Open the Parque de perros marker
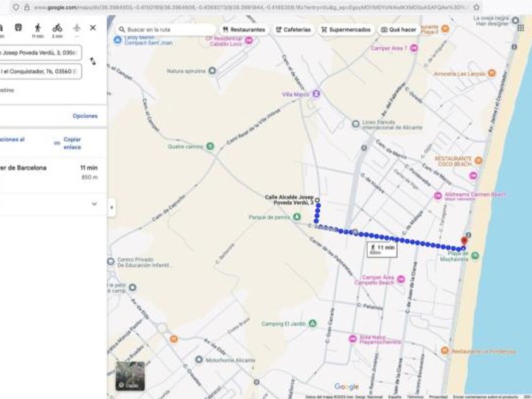Screen dimensions: 532x399 (x=297, y=217)
